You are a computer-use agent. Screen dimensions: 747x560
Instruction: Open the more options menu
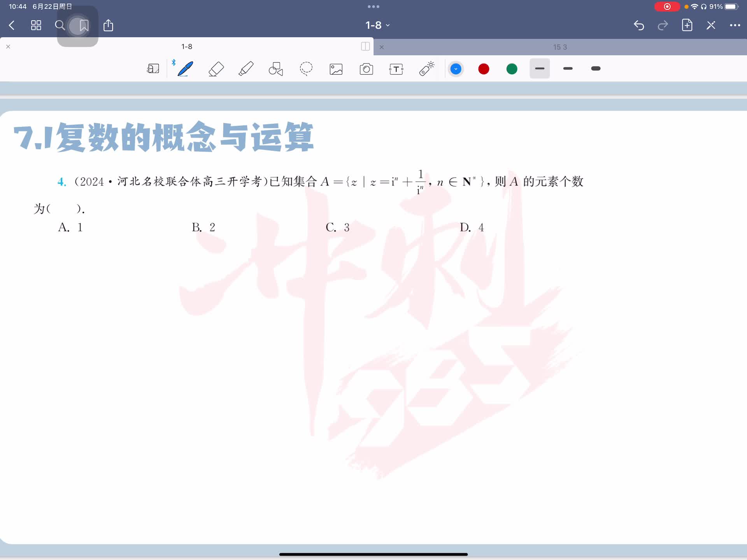[735, 25]
